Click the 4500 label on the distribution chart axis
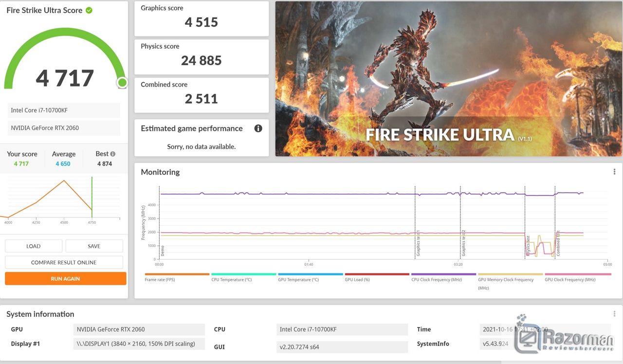 coord(64,222)
